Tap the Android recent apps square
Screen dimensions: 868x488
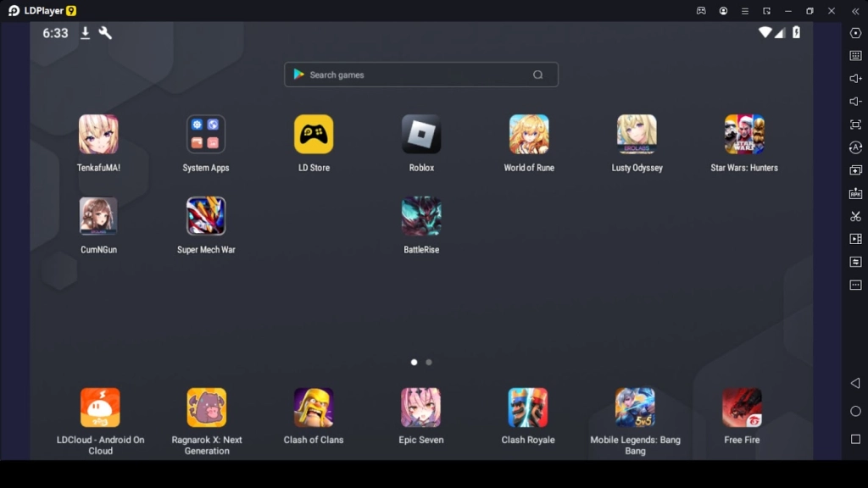[x=856, y=439]
